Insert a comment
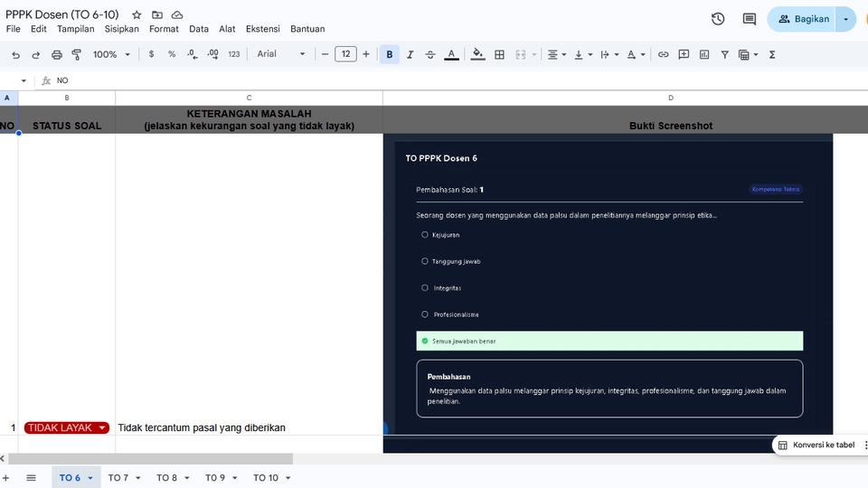868x488 pixels. (x=684, y=54)
